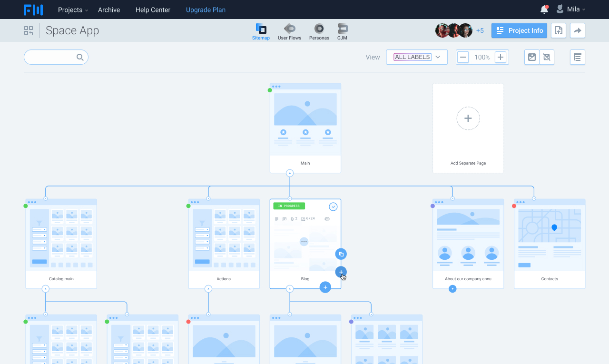
Task: Open description icon on Blog card
Action: (277, 219)
